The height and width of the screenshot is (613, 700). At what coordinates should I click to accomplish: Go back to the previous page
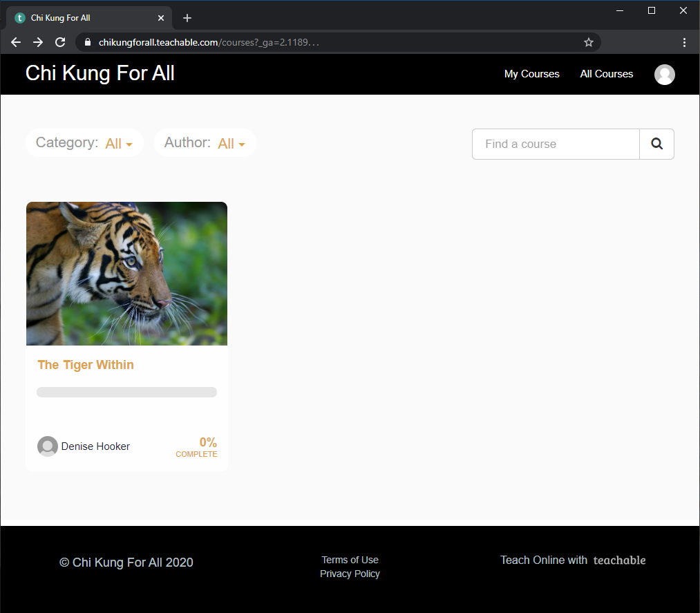[x=16, y=42]
